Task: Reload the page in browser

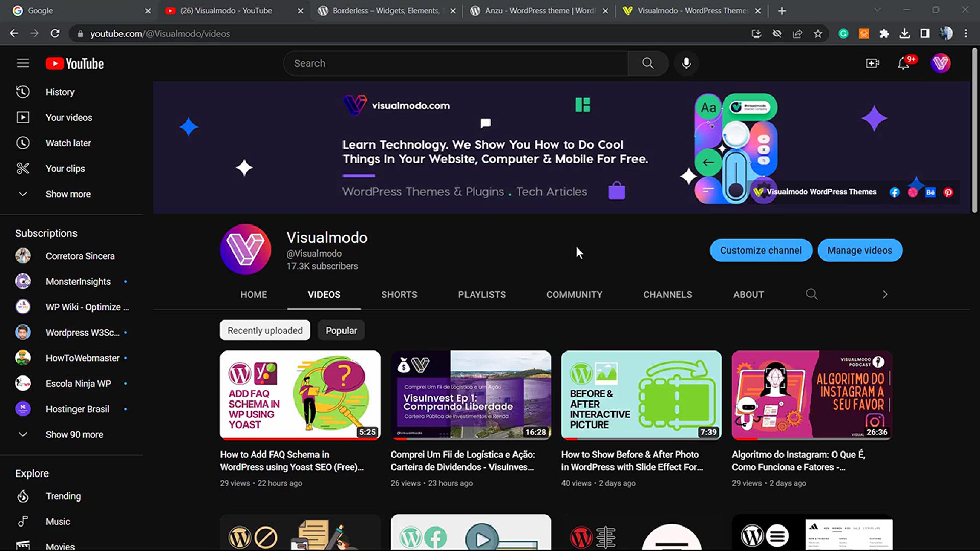Action: (55, 34)
